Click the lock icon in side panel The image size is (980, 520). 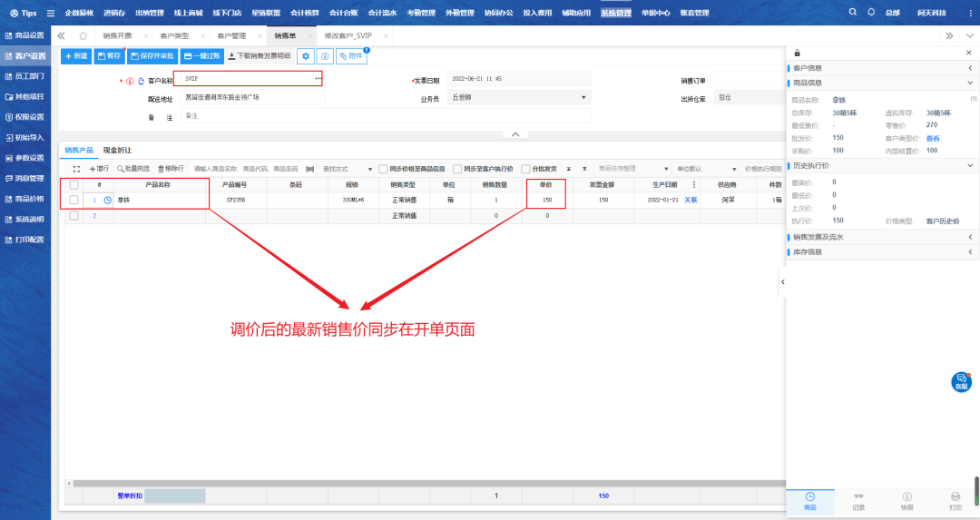point(798,54)
